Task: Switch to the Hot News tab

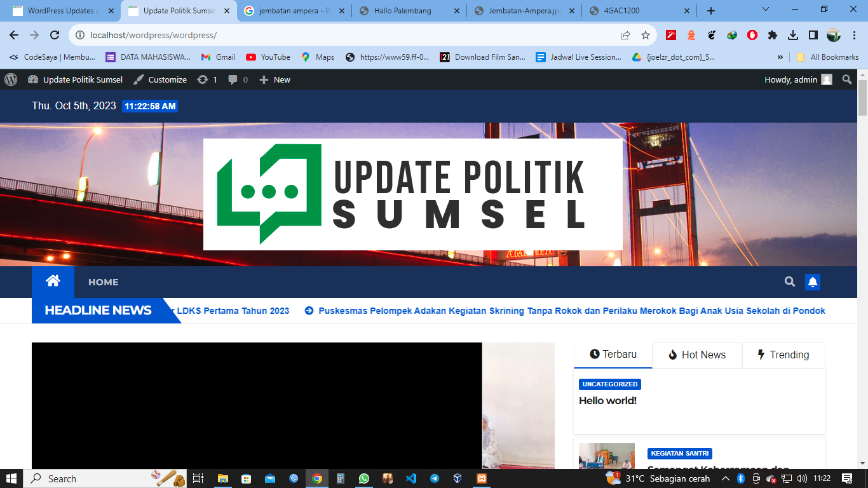Action: (697, 355)
